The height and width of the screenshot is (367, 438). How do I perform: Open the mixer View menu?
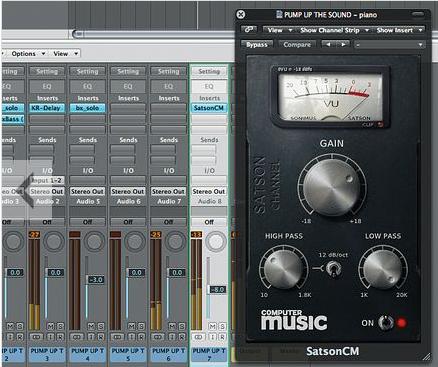click(x=66, y=53)
